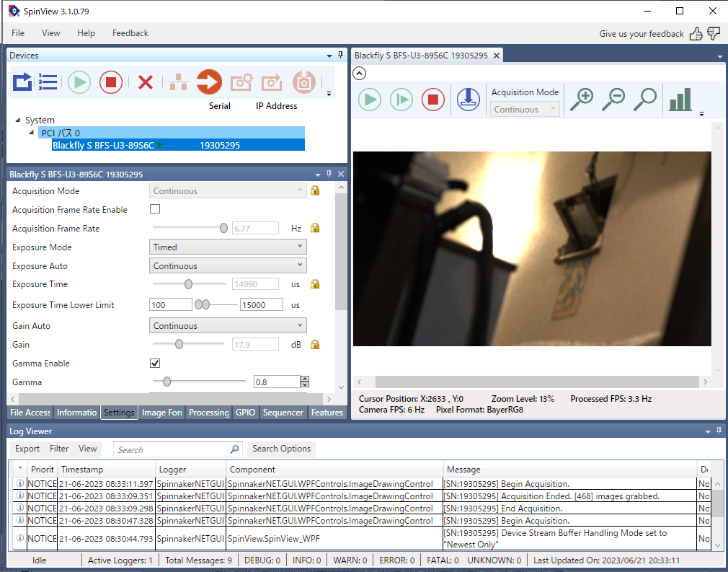Click the red X icon in Devices toolbar
This screenshot has height=572, width=728.
point(146,82)
